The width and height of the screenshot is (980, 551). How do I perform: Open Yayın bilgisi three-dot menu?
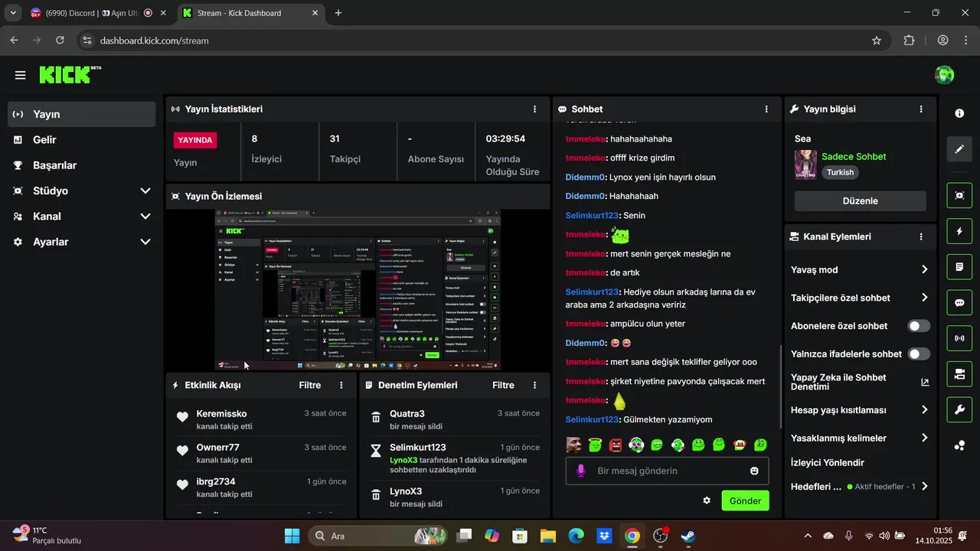tap(921, 109)
